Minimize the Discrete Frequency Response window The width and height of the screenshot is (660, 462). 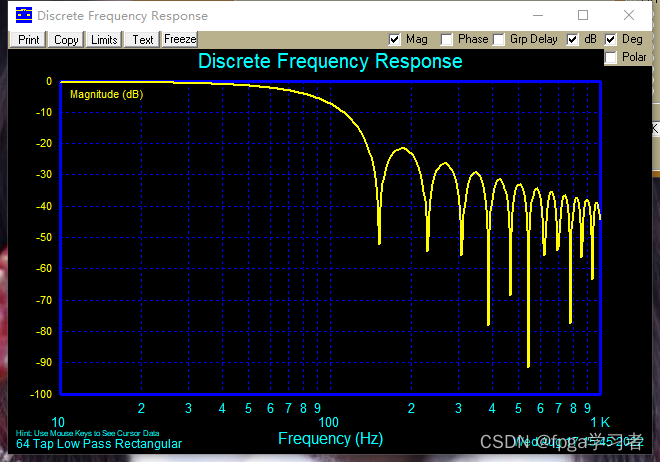coord(538,16)
